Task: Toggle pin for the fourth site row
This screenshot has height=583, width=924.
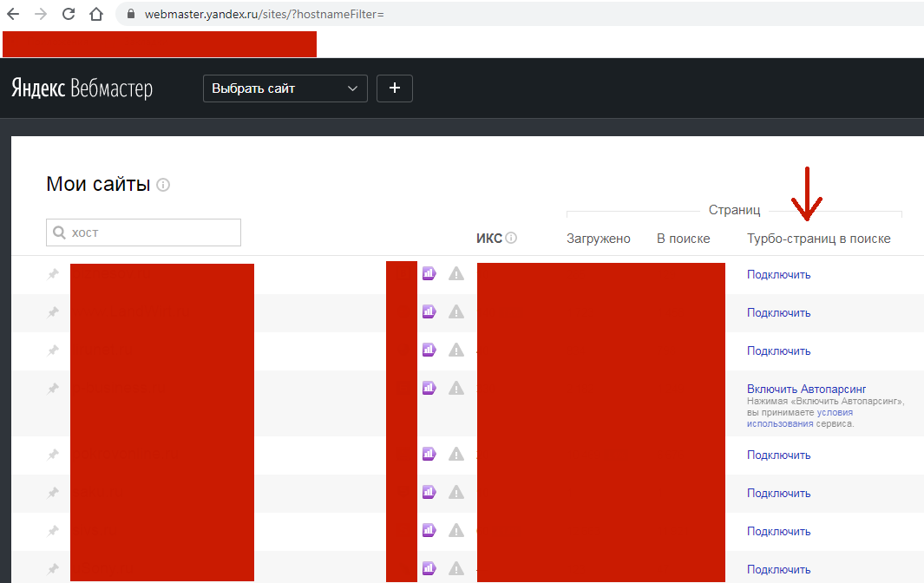Action: pyautogui.click(x=53, y=389)
